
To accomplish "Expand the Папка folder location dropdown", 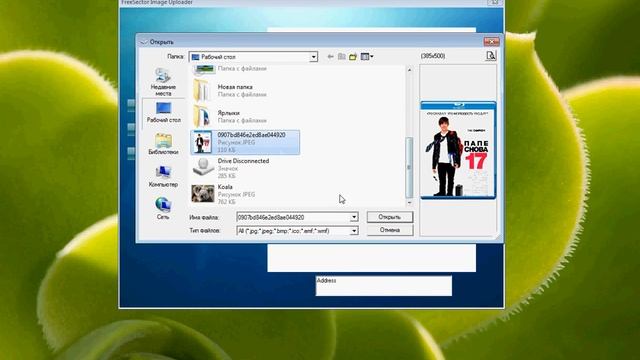I will coord(313,57).
